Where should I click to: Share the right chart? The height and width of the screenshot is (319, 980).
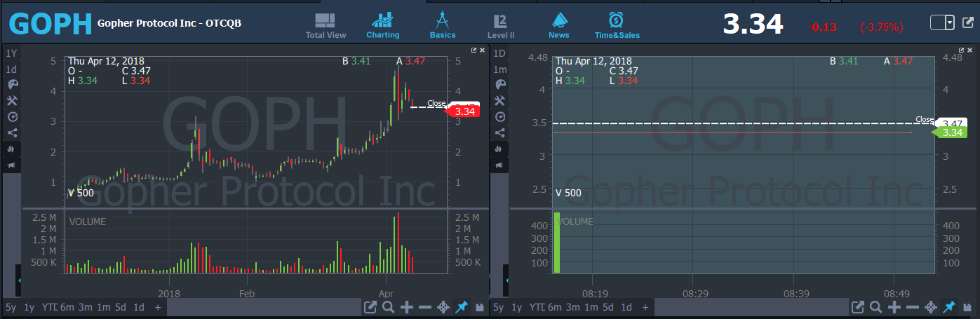pyautogui.click(x=499, y=133)
